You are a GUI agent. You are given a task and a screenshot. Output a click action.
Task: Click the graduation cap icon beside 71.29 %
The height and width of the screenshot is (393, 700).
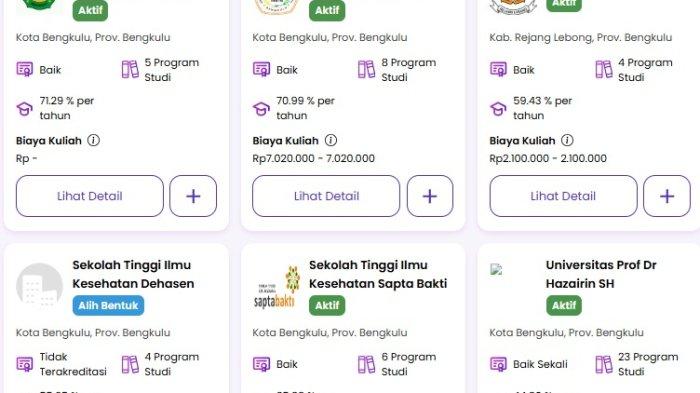click(25, 109)
